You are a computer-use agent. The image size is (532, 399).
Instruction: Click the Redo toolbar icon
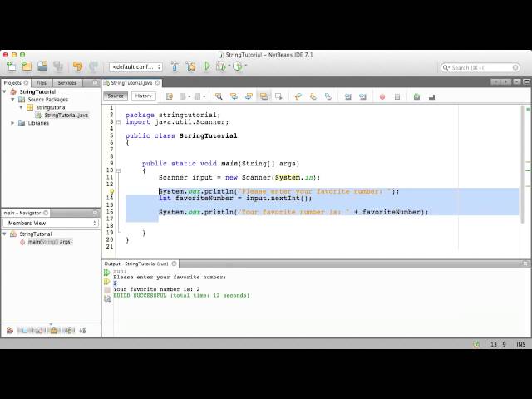[93, 66]
